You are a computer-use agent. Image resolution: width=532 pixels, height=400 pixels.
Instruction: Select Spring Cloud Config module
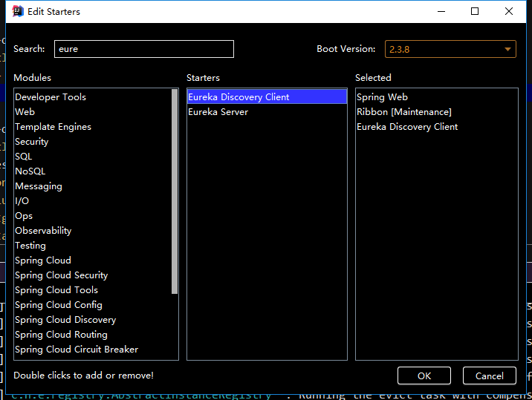tap(59, 305)
